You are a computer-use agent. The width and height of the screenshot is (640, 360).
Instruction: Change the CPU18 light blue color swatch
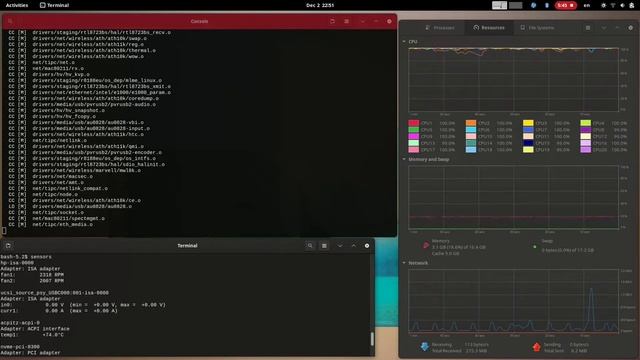coord(471,150)
